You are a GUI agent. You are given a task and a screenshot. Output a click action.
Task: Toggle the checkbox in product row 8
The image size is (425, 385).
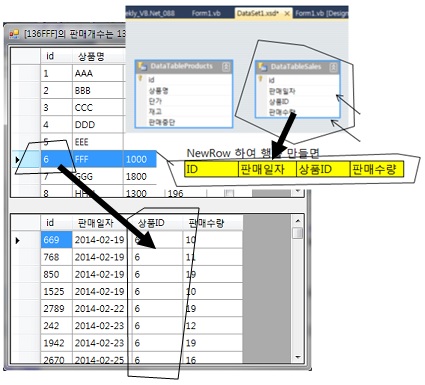pos(229,193)
